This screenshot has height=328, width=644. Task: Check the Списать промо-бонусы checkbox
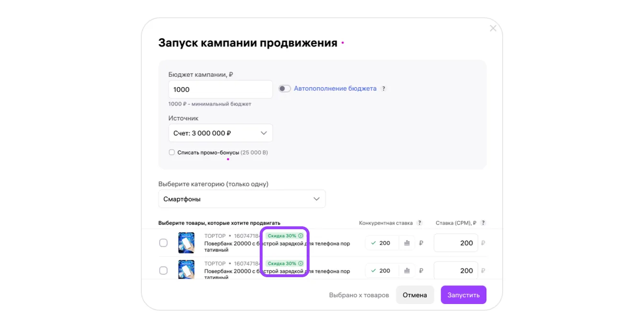pos(172,152)
